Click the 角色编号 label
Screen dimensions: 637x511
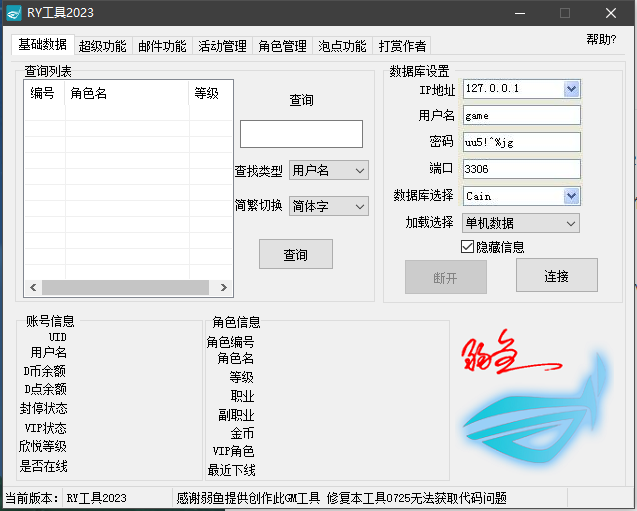230,342
